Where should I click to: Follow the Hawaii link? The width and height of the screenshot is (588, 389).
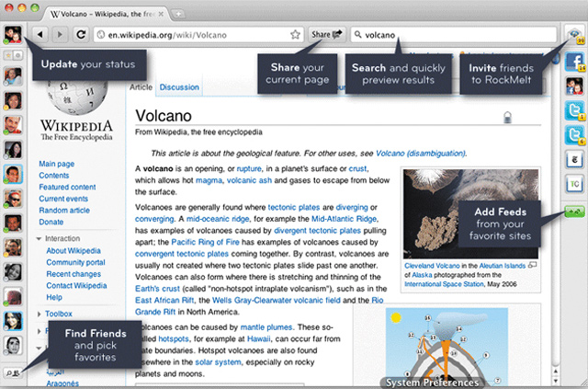(x=259, y=339)
